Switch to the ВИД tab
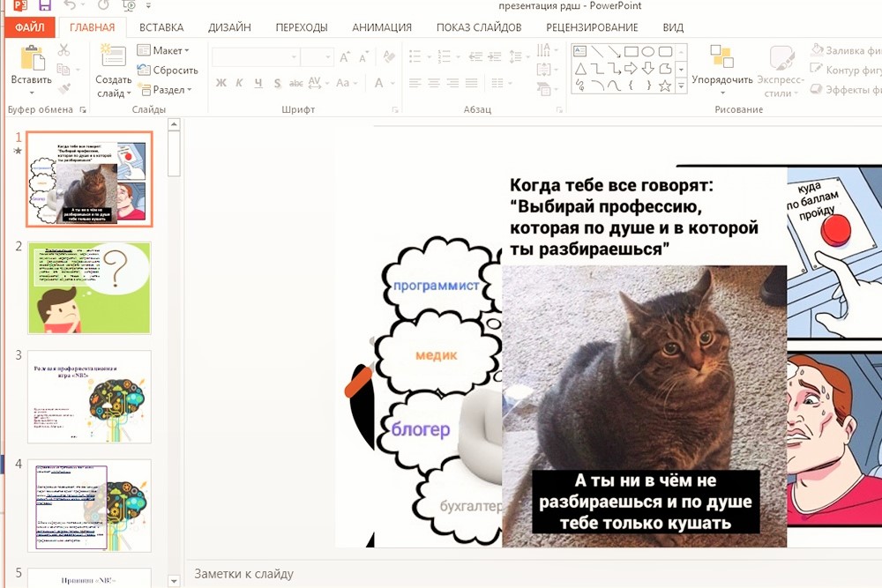Screen dimensions: 882x588 pos(673,27)
